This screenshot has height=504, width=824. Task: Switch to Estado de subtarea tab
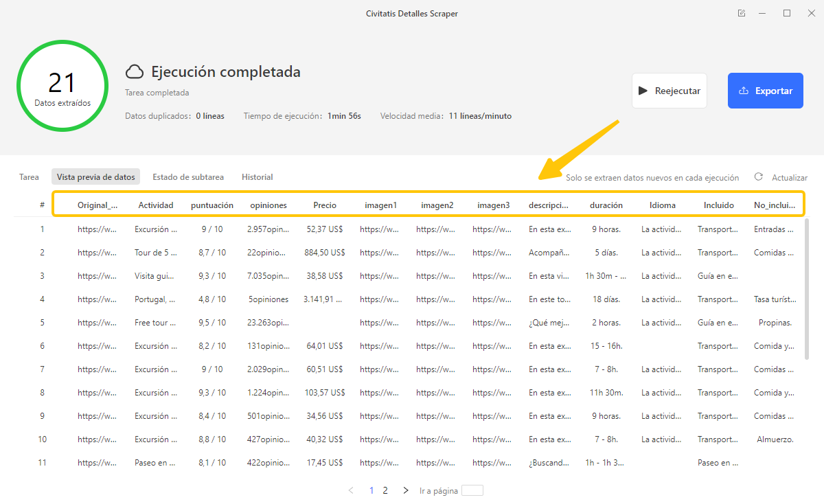(188, 177)
